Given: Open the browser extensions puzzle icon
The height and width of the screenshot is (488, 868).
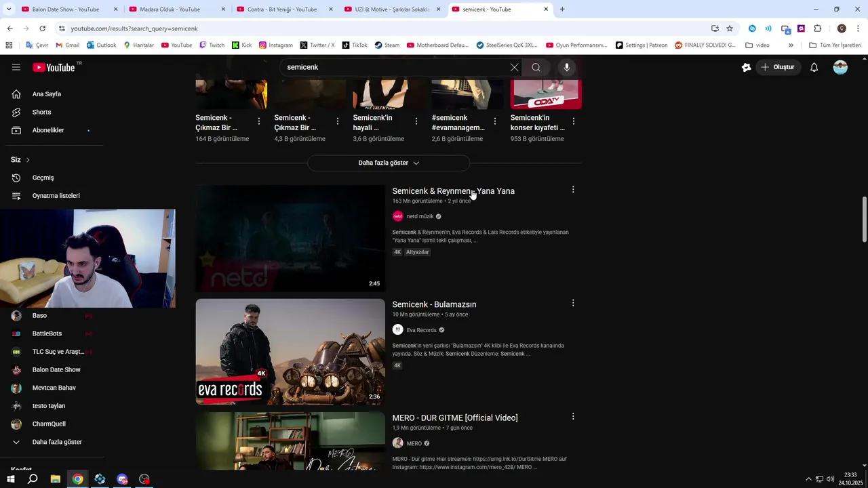Looking at the screenshot, I should 817,28.
